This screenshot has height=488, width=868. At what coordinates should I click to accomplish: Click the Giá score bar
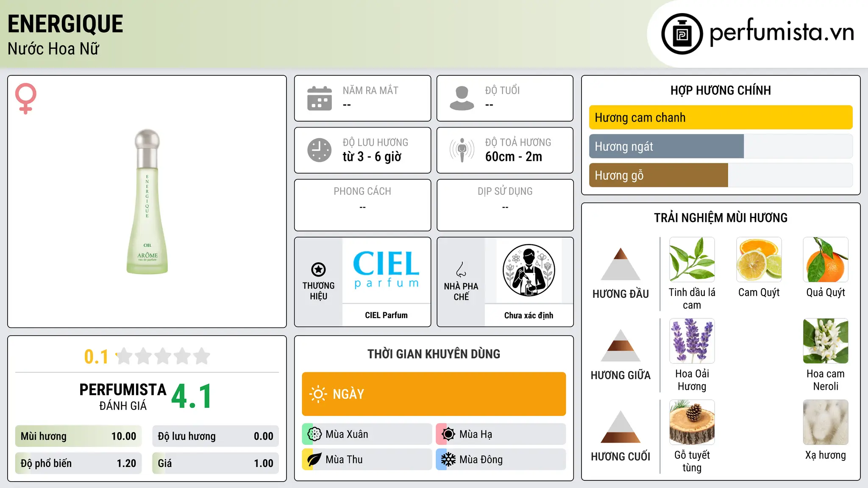click(215, 463)
